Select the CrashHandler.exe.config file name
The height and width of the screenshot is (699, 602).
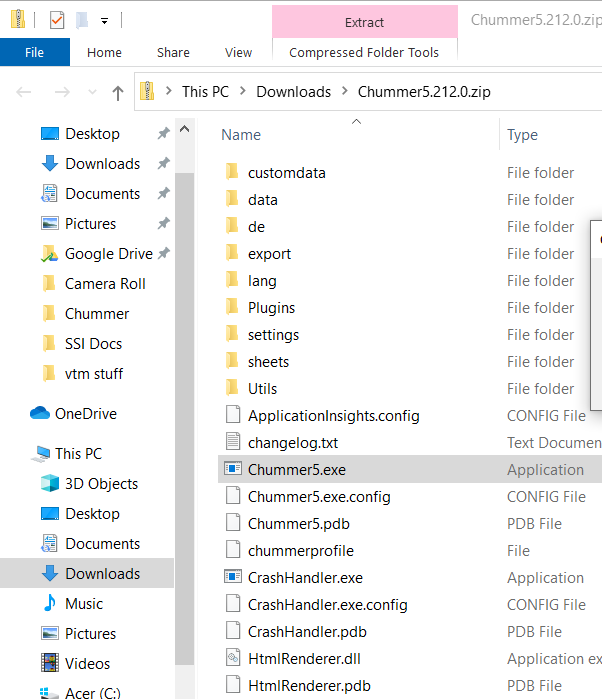coord(328,605)
